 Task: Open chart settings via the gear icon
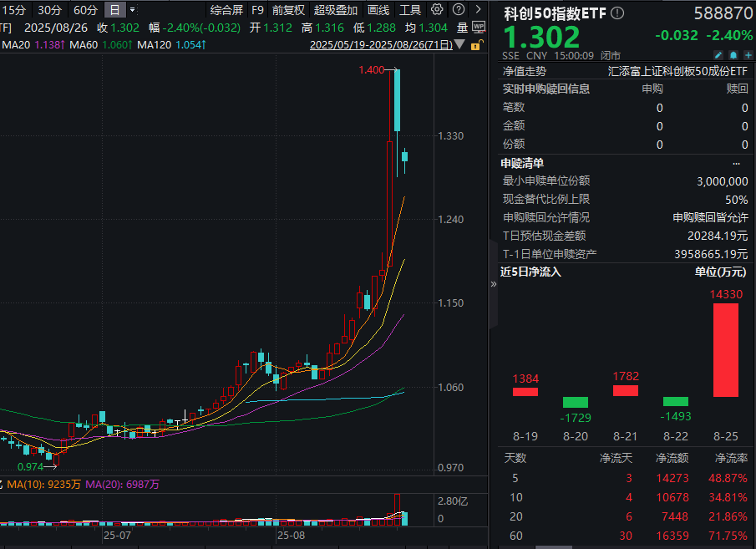(436, 10)
